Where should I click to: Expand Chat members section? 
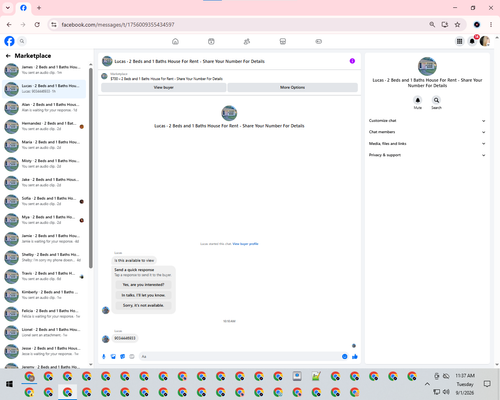(x=427, y=132)
